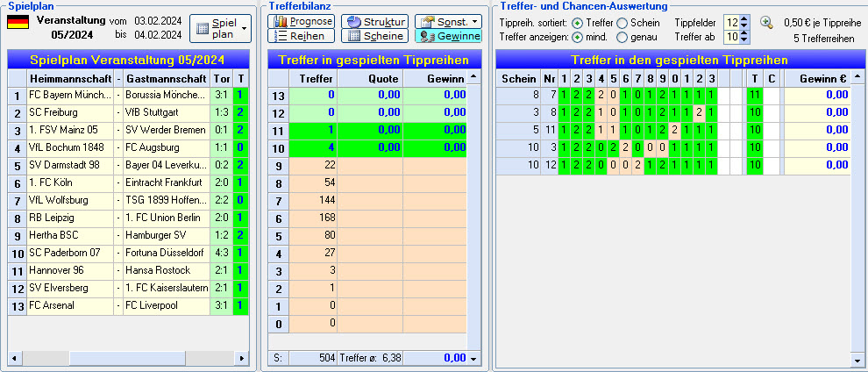This screenshot has width=868, height=372.
Task: Select the genau radio button
Action: tap(623, 37)
